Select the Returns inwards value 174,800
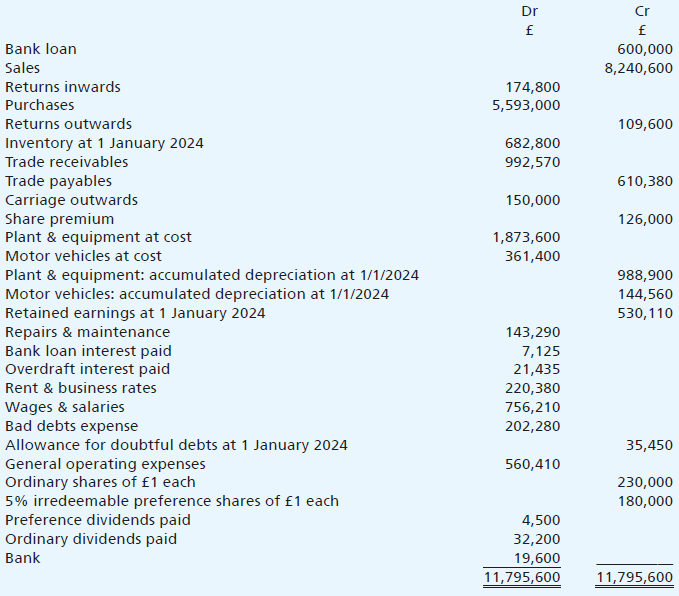The image size is (679, 596). coord(533,87)
